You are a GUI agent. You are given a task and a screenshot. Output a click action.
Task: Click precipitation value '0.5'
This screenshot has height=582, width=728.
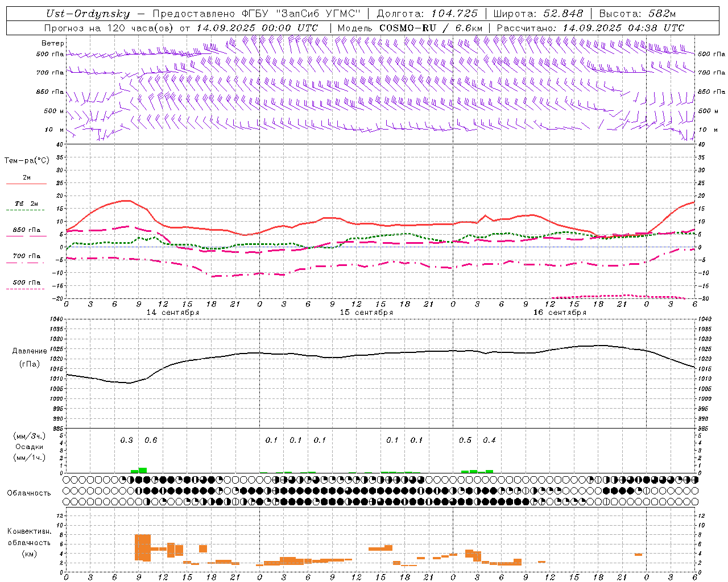click(465, 440)
